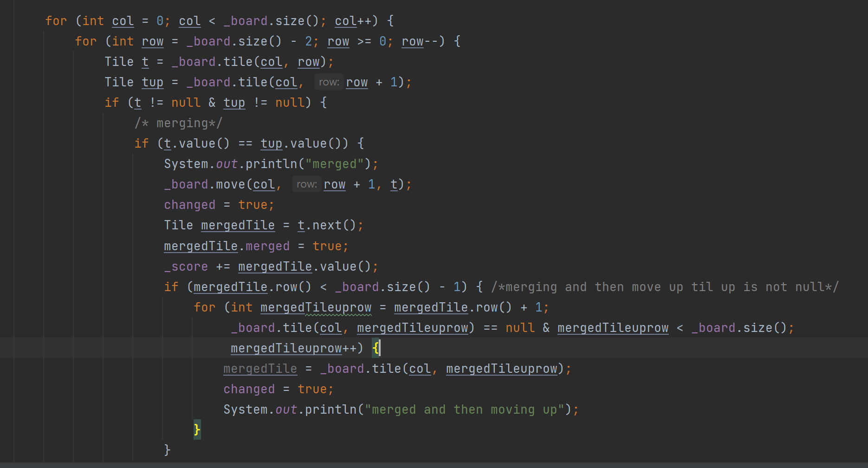
Task: Click the 'row:' inlay hint in _board.move call
Action: (x=306, y=185)
